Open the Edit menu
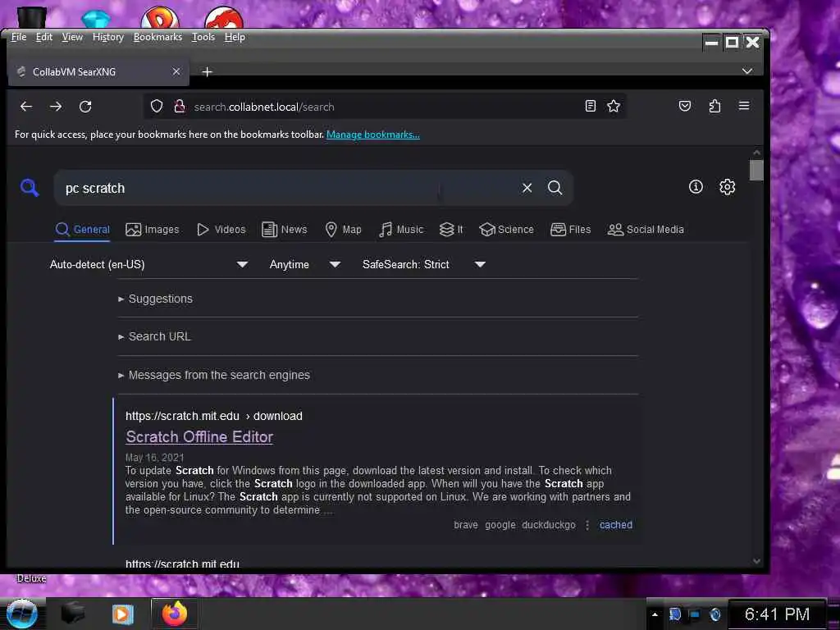 (x=44, y=37)
